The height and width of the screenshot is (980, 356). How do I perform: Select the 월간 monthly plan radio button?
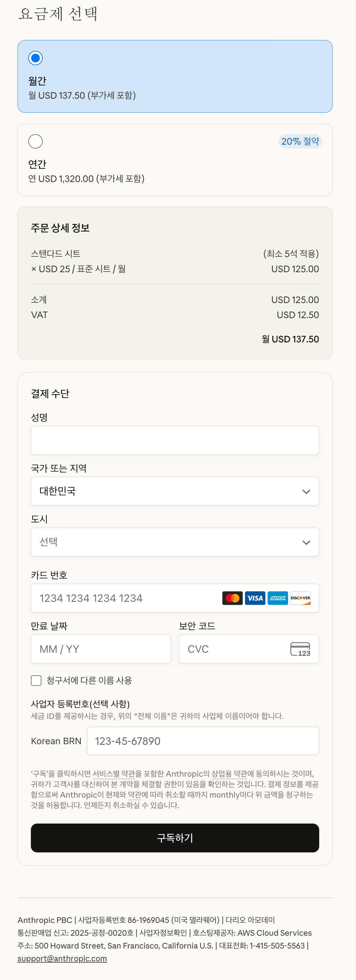[35, 58]
